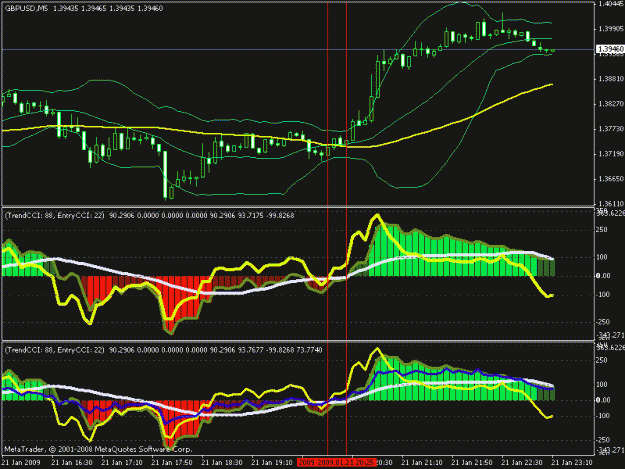Click the 1.38810 price axis label
The height and width of the screenshot is (469, 625).
point(611,79)
